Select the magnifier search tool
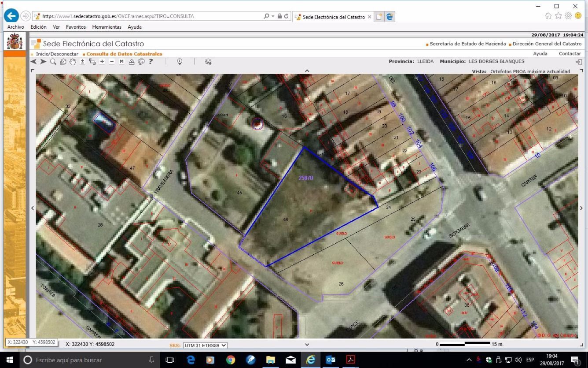 tap(53, 62)
